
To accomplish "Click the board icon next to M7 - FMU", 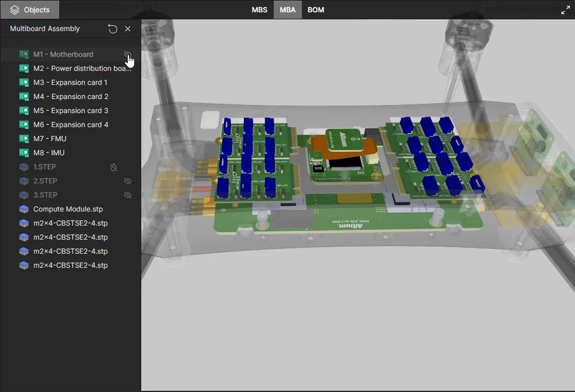I will click(24, 139).
